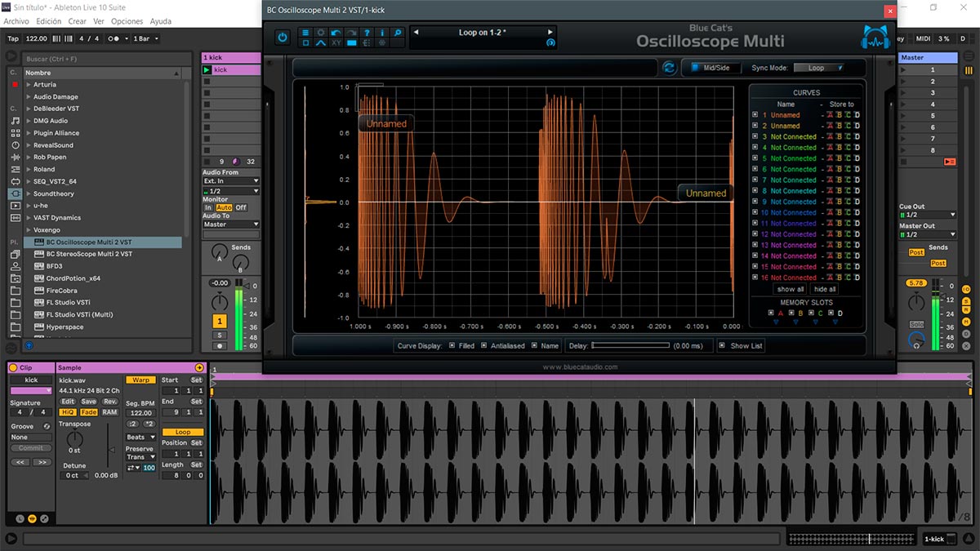Click the Tap tempo button
The height and width of the screenshot is (551, 980).
click(13, 38)
